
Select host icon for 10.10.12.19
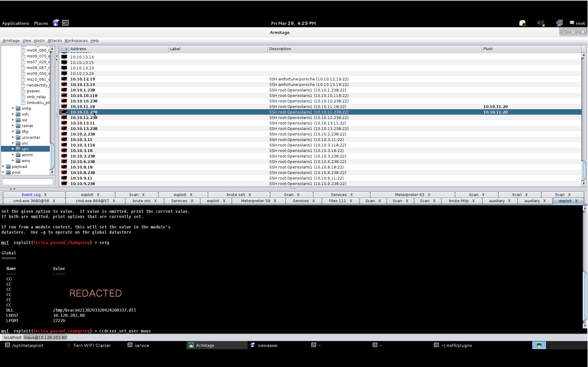tap(64, 79)
